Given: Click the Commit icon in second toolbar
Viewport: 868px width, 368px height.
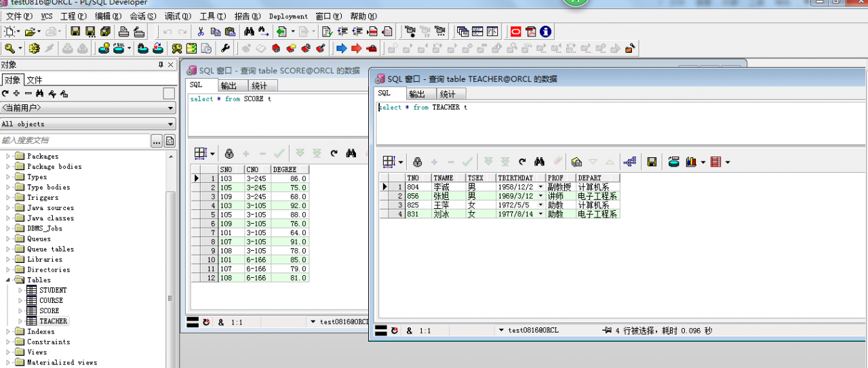Looking at the screenshot, I should tap(142, 48).
